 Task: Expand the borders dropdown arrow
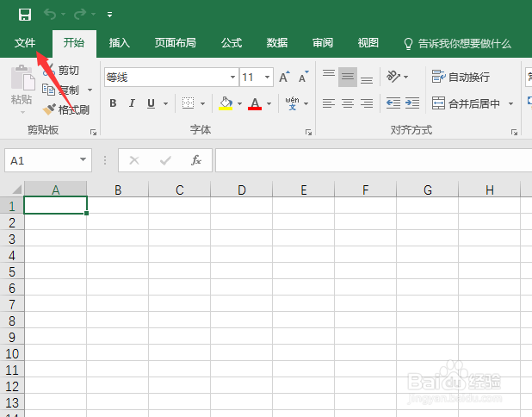pos(202,103)
